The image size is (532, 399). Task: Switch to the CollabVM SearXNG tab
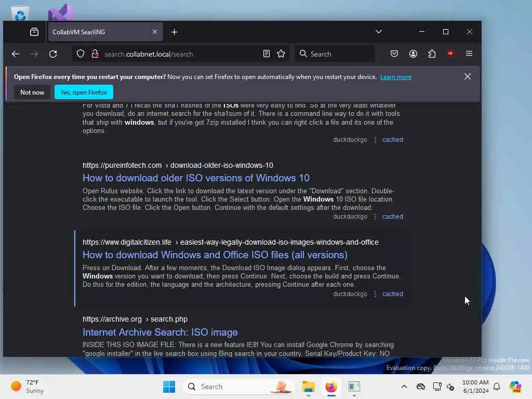[105, 32]
